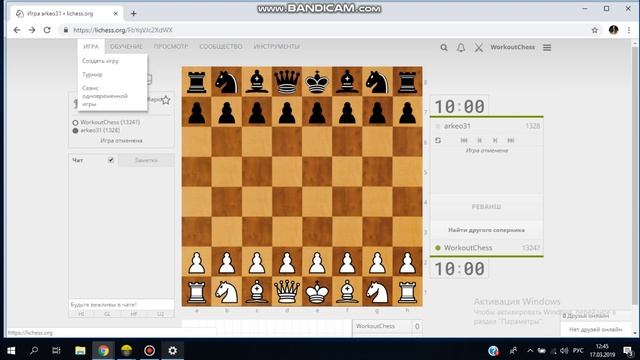Open the help globe tray icon
The width and height of the screenshot is (640, 360).
tap(493, 351)
